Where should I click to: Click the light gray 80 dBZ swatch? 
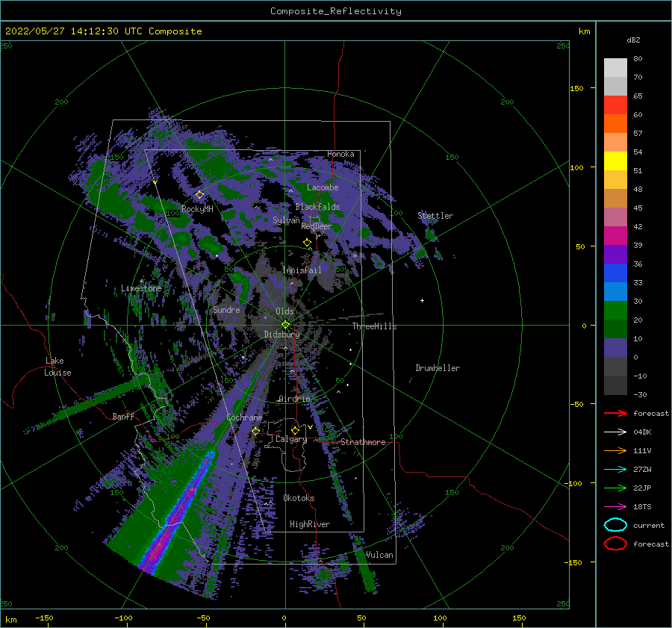(x=615, y=68)
